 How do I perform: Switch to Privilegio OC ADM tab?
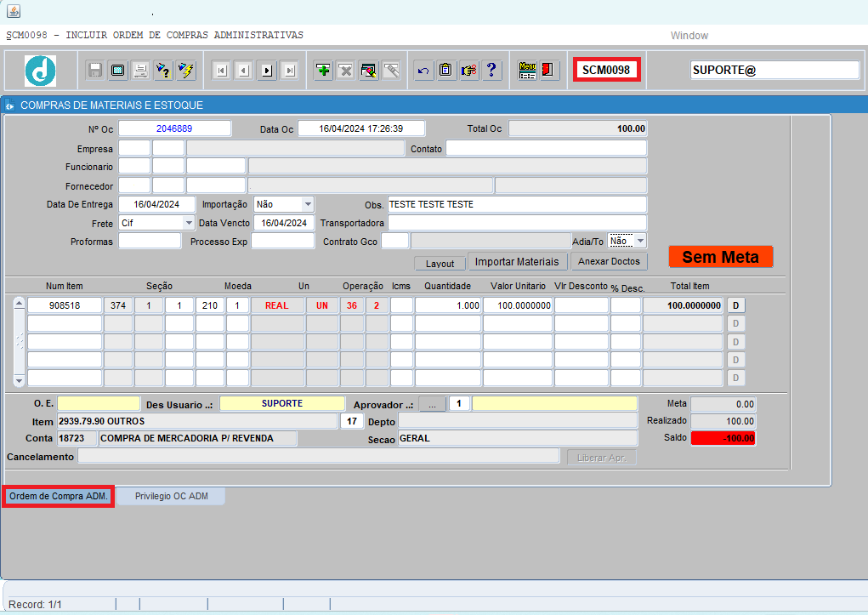point(171,496)
